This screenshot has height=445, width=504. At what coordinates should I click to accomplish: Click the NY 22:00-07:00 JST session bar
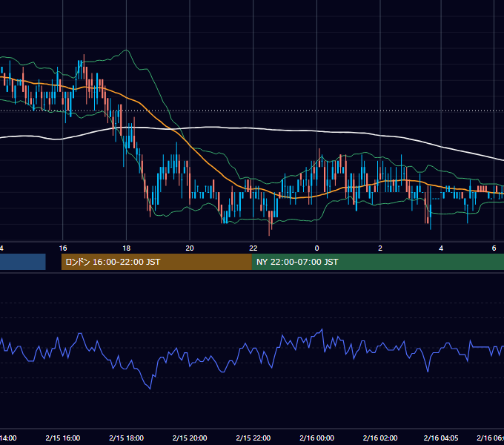tap(378, 262)
